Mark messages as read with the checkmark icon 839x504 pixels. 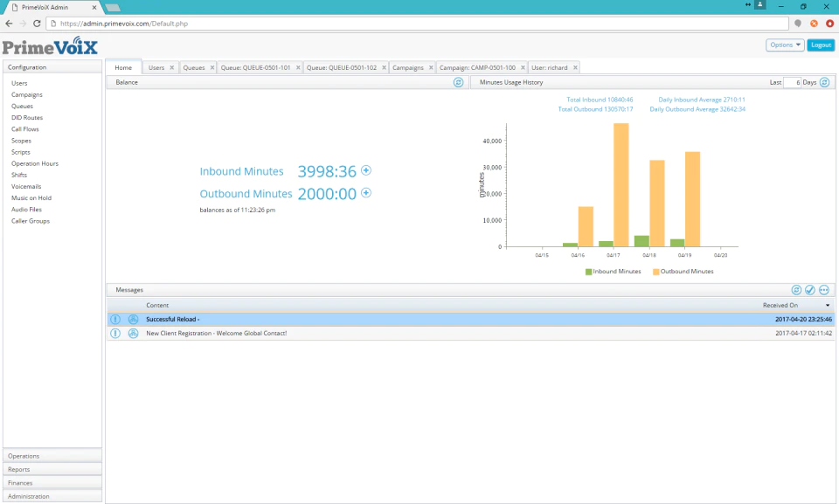(x=810, y=290)
